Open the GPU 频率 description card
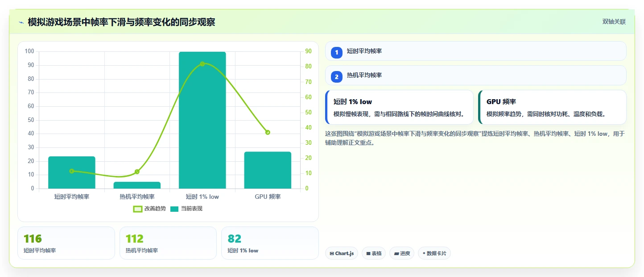The height and width of the screenshot is (277, 644). (x=552, y=107)
